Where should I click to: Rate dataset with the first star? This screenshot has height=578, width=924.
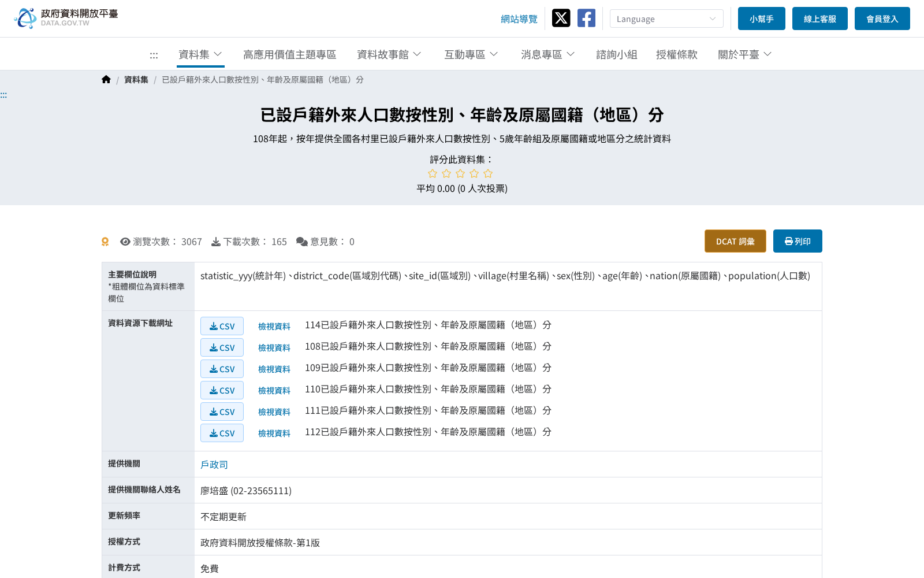tap(433, 173)
